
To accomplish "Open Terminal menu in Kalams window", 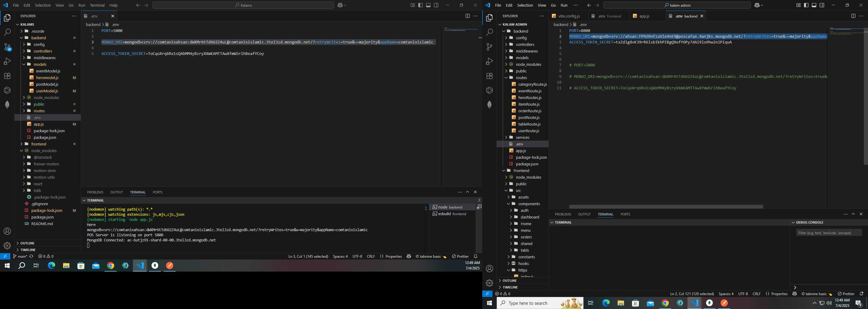I will coord(97,5).
